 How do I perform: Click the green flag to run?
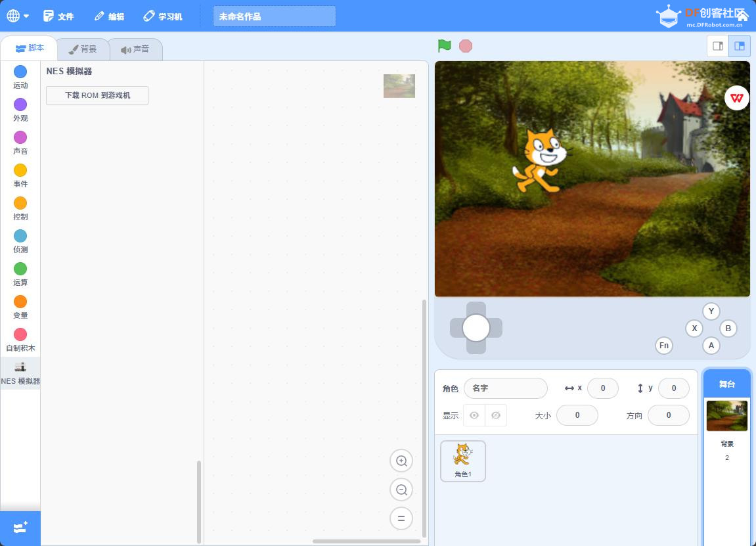coord(445,46)
